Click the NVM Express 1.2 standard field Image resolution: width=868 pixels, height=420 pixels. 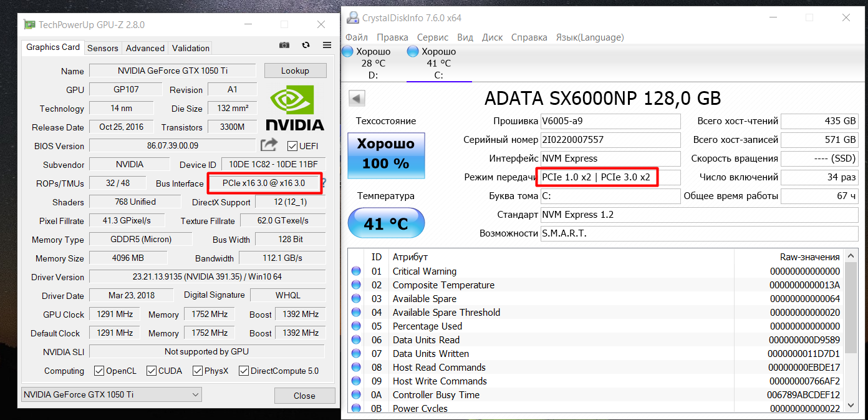click(x=699, y=215)
